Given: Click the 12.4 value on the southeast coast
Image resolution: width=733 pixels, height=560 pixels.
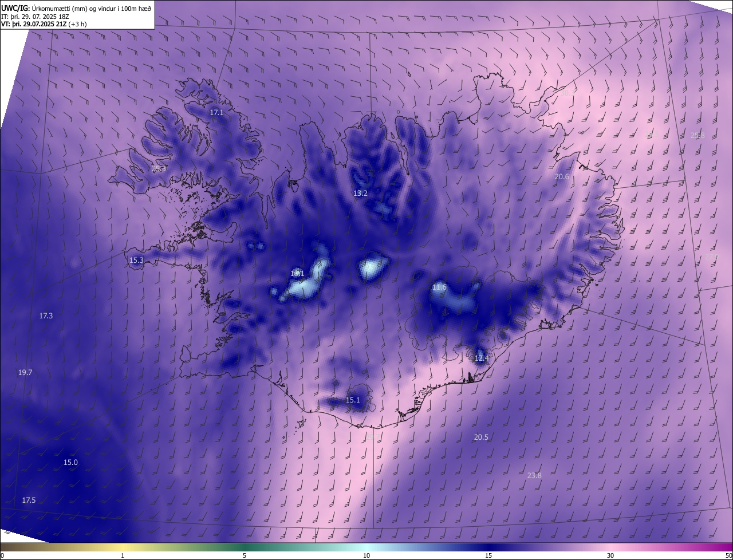Looking at the screenshot, I should pyautogui.click(x=482, y=358).
